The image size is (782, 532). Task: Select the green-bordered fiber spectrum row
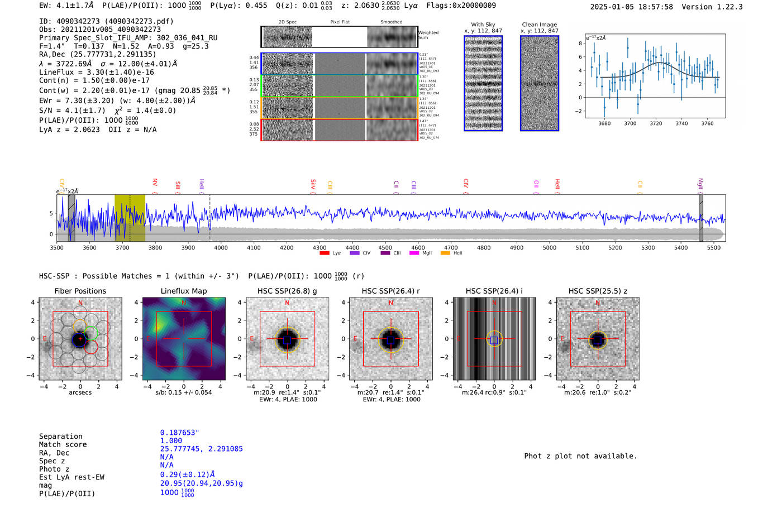(339, 85)
